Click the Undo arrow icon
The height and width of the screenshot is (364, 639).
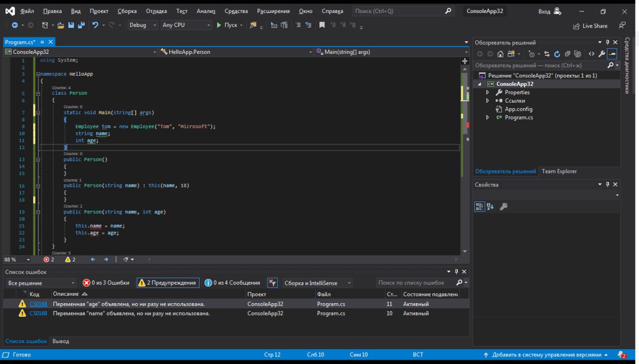coord(95,25)
